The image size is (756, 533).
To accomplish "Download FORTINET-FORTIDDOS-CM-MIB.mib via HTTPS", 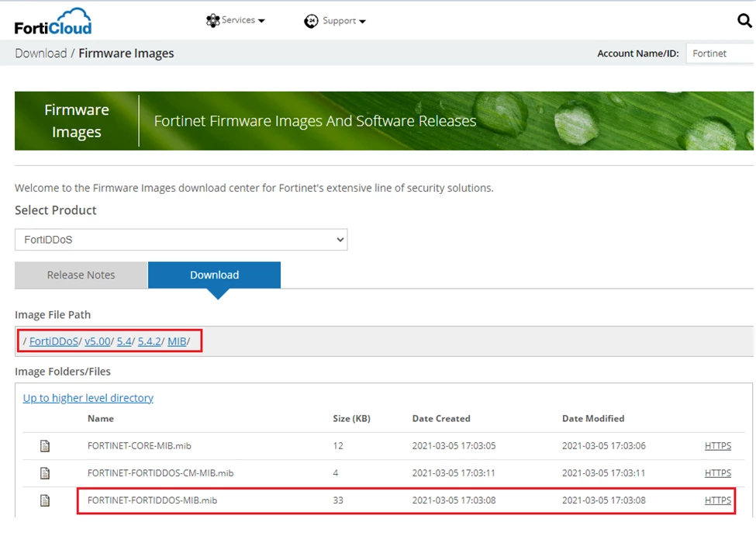I will tap(718, 473).
